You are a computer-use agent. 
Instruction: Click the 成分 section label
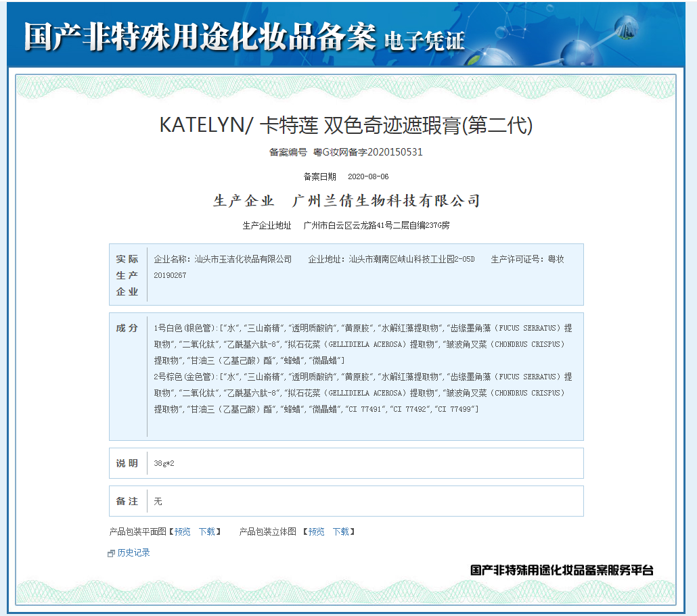click(x=127, y=328)
